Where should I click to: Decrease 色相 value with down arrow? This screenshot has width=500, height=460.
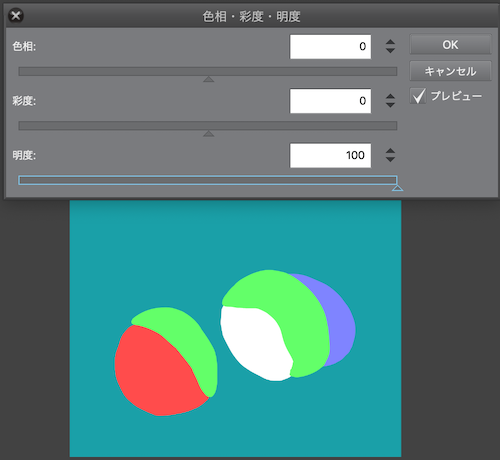coord(390,50)
